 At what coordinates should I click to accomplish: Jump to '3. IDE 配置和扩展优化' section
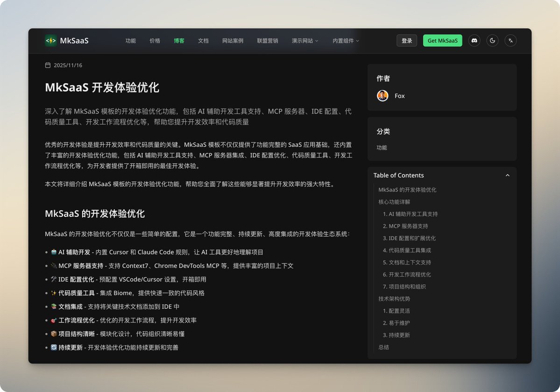(x=409, y=238)
